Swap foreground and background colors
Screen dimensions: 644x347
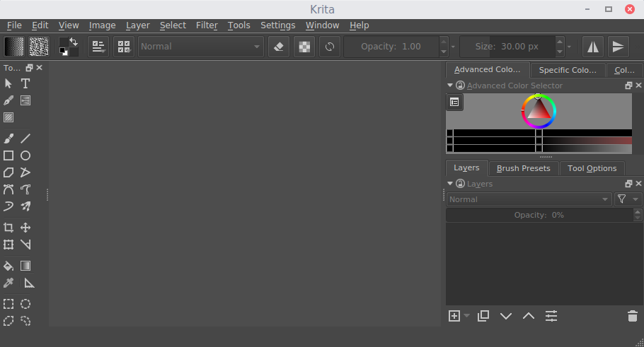pyautogui.click(x=74, y=42)
